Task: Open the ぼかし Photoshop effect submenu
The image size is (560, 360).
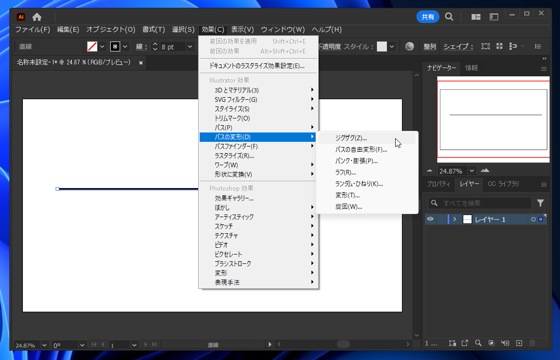Action: 259,208
